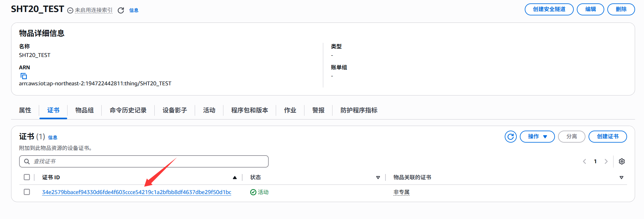This screenshot has height=219, width=644.
Task: Sort the 状态 column via its arrow
Action: coord(378,177)
